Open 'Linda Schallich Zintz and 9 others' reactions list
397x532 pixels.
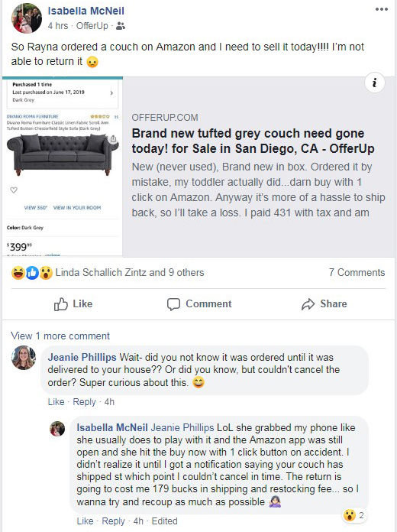coord(130,272)
